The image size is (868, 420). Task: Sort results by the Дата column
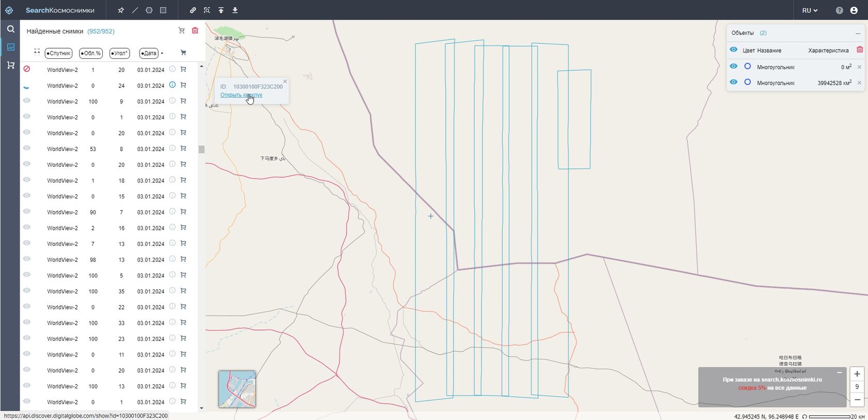click(149, 53)
